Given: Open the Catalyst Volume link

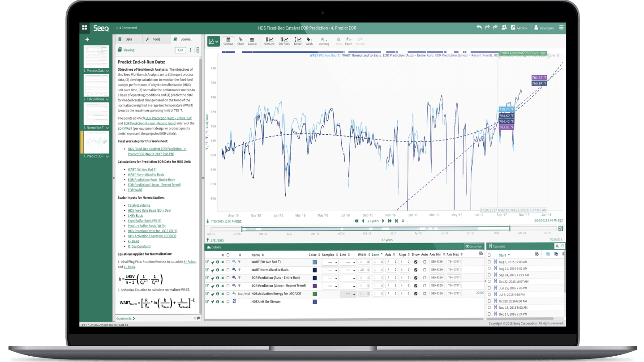Looking at the screenshot, I should [139, 205].
